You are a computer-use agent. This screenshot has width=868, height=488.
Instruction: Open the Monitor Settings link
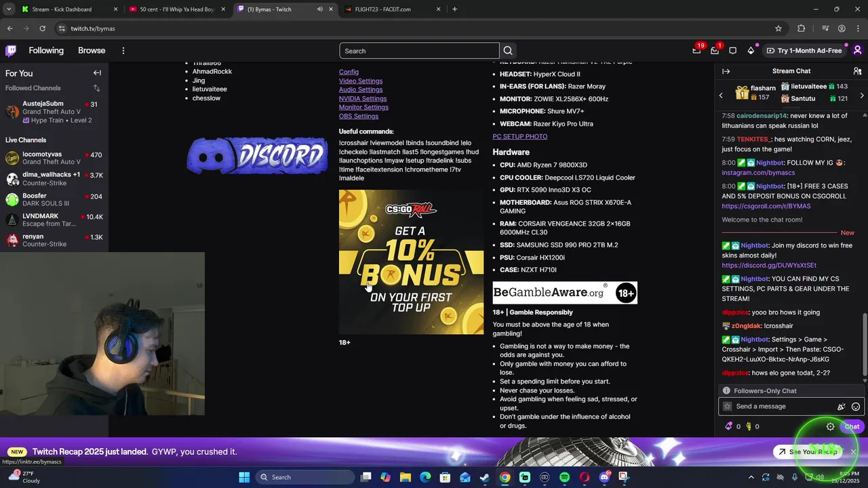pos(363,107)
